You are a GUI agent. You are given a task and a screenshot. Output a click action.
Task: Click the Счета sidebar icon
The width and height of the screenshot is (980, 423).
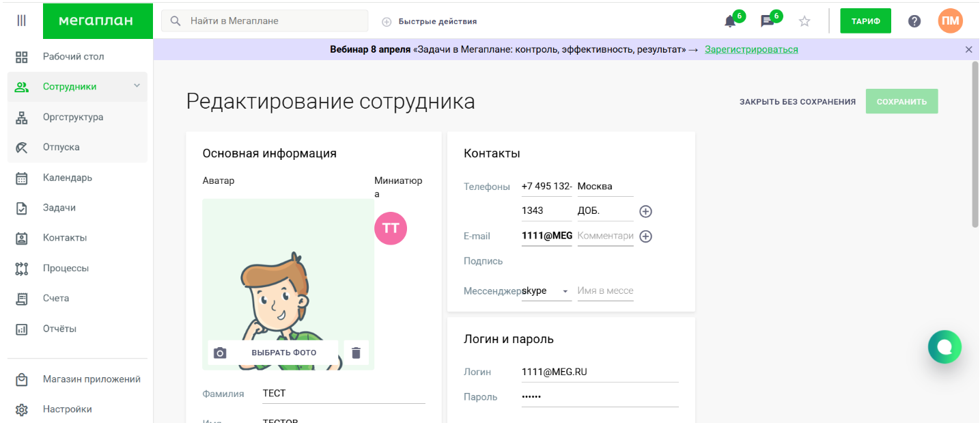pos(21,298)
